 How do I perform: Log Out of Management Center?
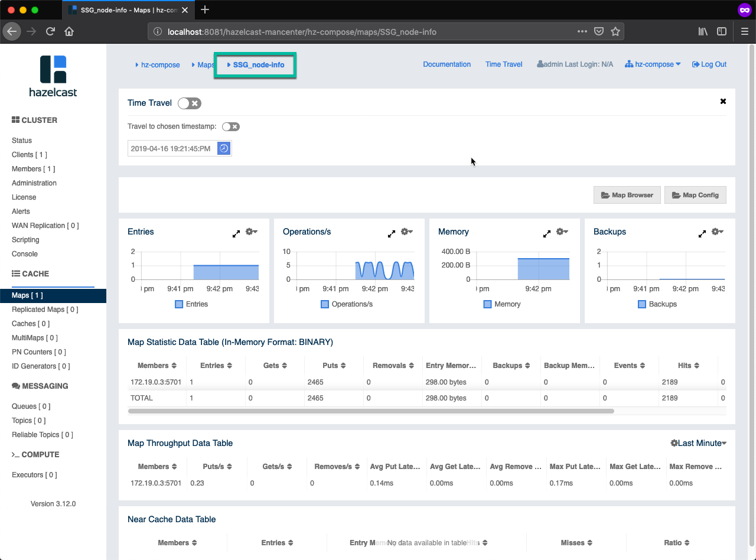[x=709, y=64]
